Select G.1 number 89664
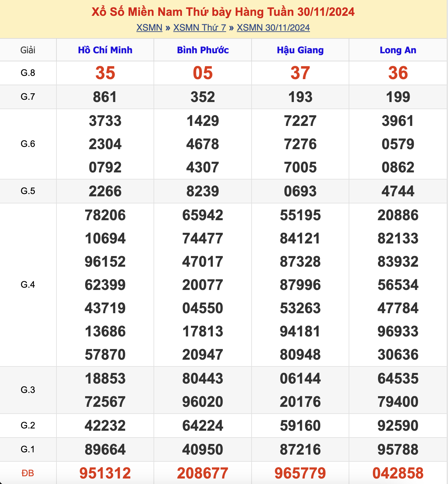This screenshot has width=448, height=484. pyautogui.click(x=105, y=449)
